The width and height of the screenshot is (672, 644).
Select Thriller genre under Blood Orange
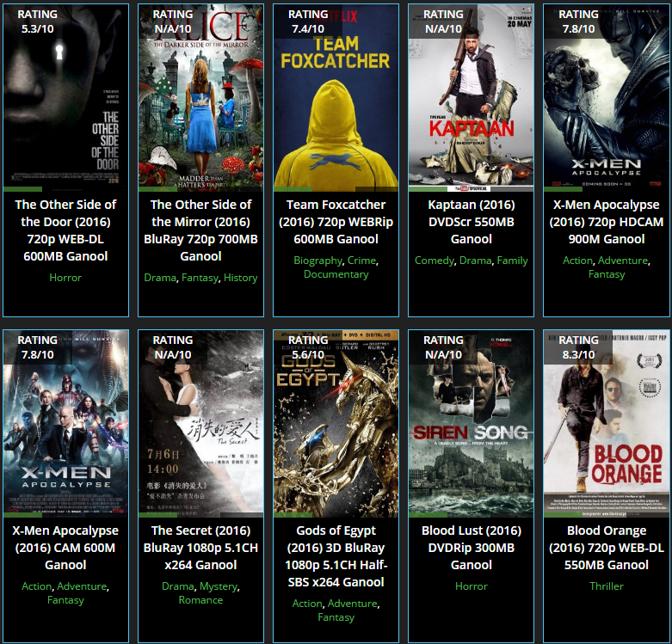point(607,586)
